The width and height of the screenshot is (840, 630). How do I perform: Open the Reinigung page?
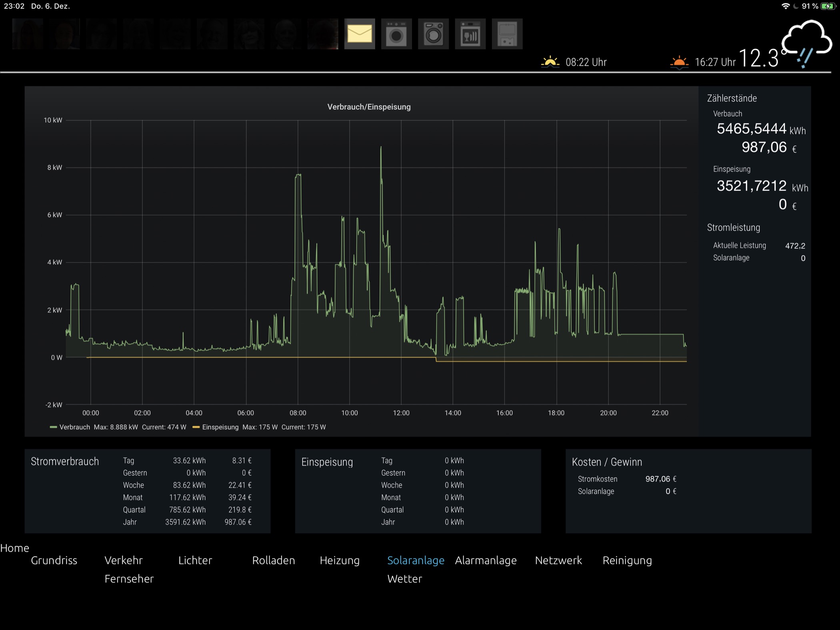click(x=627, y=560)
